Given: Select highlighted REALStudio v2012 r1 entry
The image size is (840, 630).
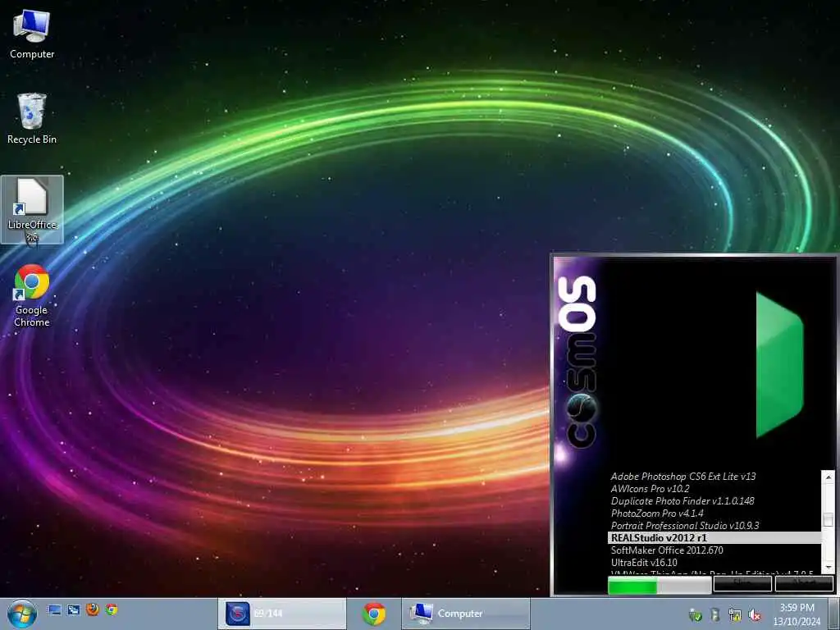Looking at the screenshot, I should tap(714, 538).
